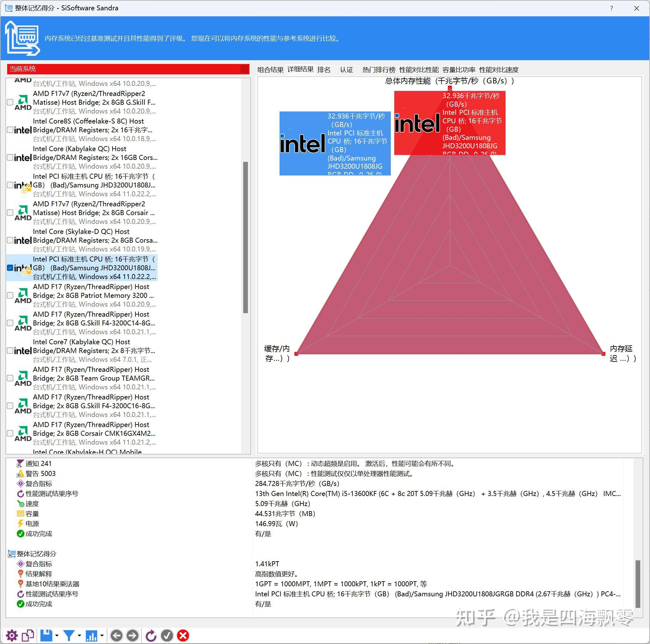The width and height of the screenshot is (650, 644).
Task: Click the 结果解释 lightbulb icon
Action: coord(20,574)
